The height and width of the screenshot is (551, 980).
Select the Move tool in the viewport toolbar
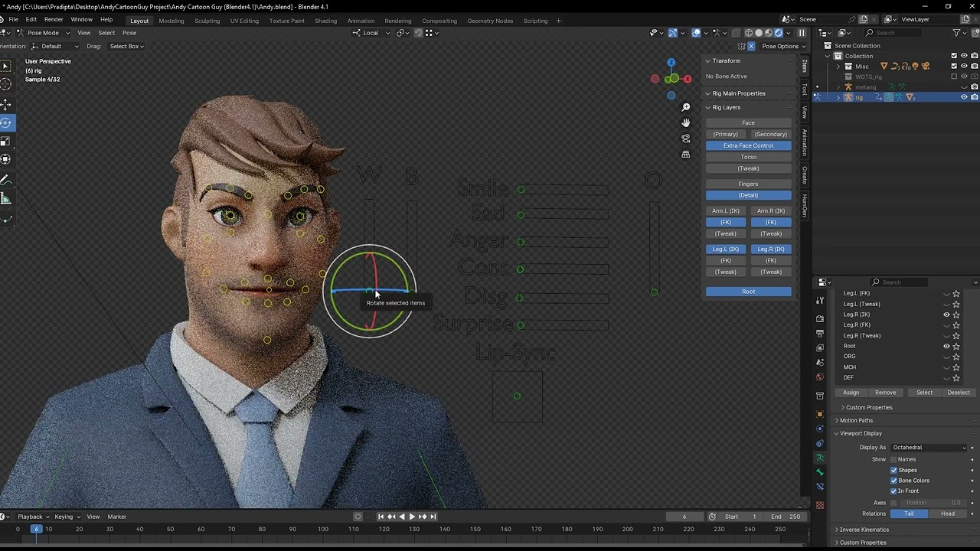coord(5,104)
